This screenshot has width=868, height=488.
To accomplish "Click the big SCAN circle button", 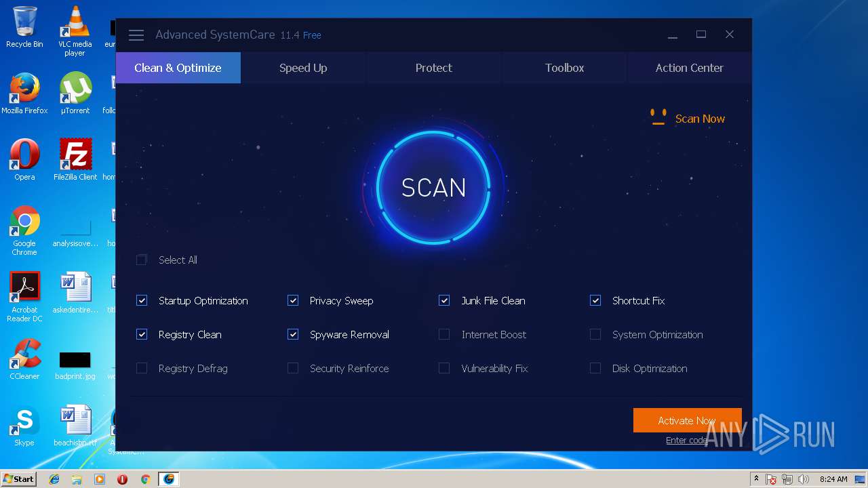I will pyautogui.click(x=434, y=188).
